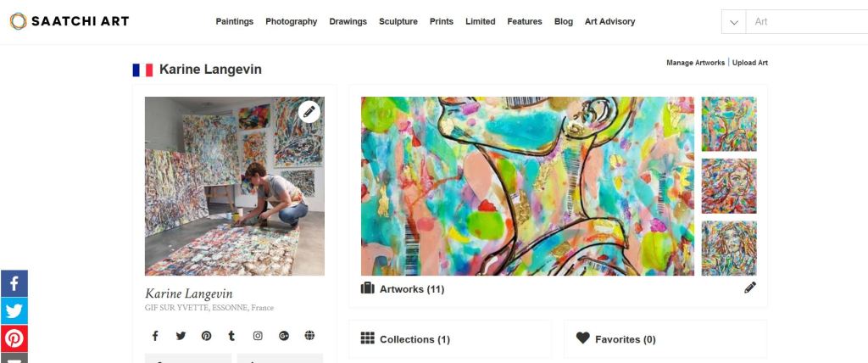Click the Saatchi Art logo
Viewport: 868px width, 363px height.
point(70,21)
